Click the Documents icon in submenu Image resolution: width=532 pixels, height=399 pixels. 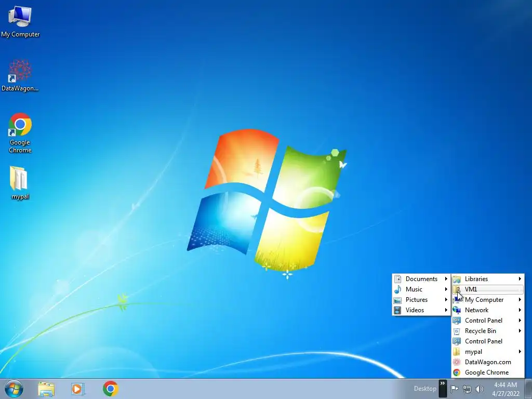click(397, 279)
